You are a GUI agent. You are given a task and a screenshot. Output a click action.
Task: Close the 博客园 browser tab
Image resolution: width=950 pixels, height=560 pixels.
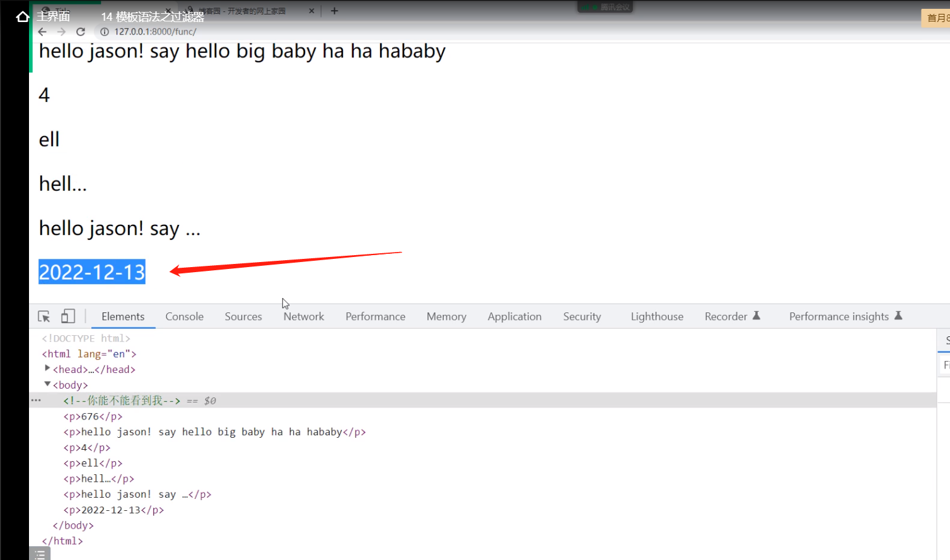click(x=311, y=11)
